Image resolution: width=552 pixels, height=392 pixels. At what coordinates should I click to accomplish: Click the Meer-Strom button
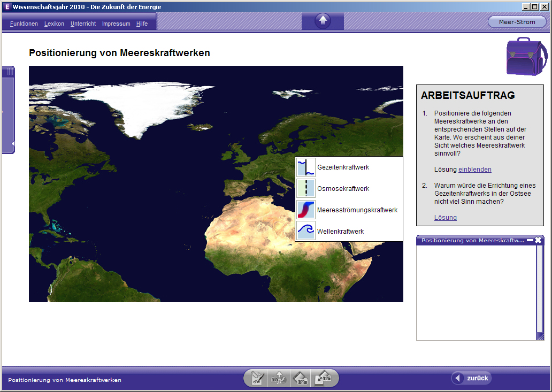click(517, 22)
